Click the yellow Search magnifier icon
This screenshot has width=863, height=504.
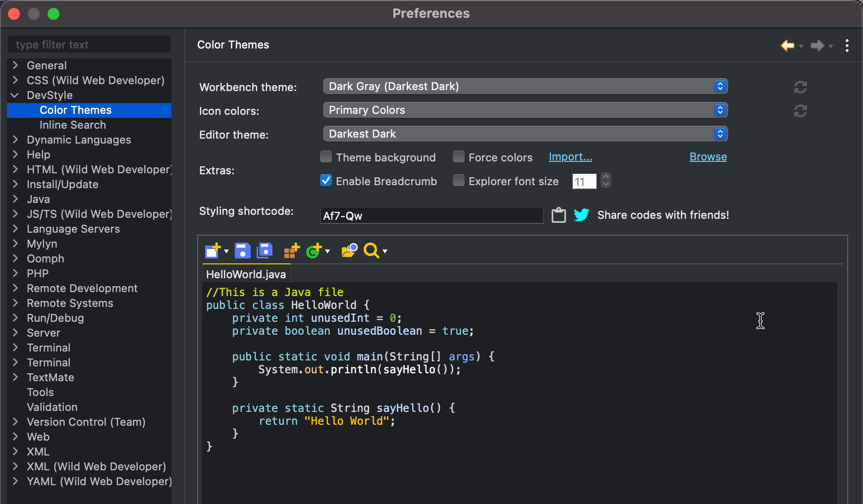point(371,251)
